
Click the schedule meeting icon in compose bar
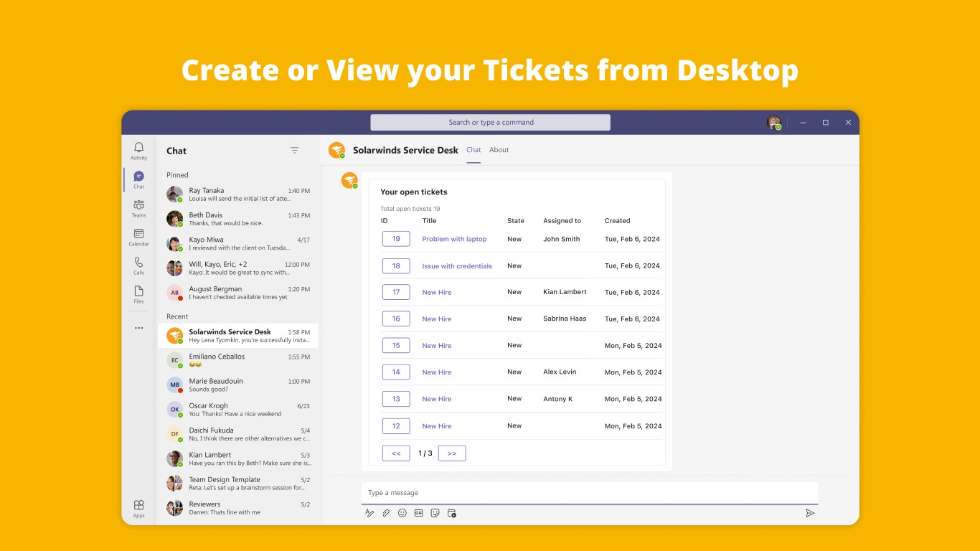tap(451, 513)
